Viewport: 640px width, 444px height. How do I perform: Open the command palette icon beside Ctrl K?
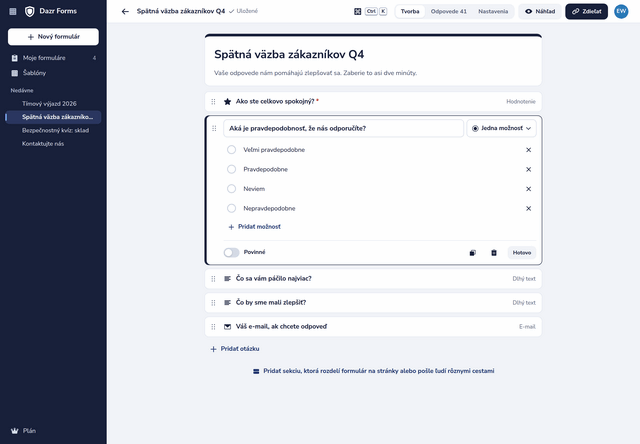tap(358, 11)
